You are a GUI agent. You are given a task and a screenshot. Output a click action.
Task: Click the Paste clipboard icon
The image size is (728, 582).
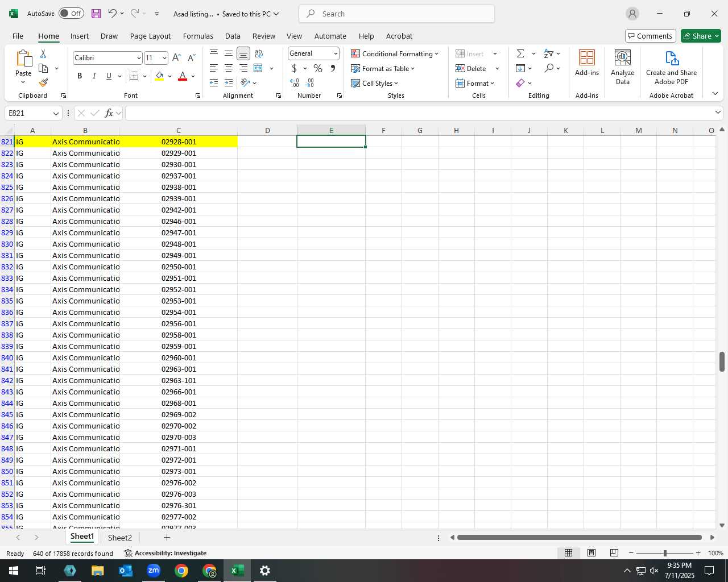(x=23, y=59)
